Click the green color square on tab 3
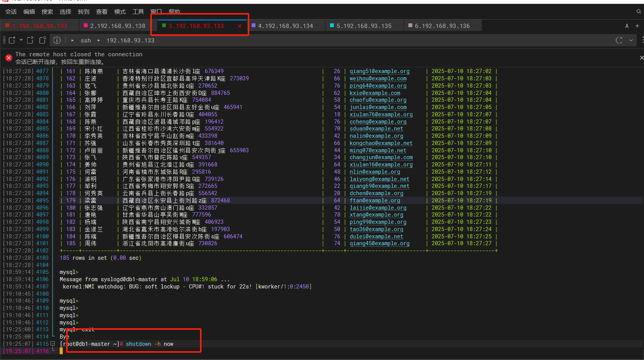The width and height of the screenshot is (644, 360). 164,25
